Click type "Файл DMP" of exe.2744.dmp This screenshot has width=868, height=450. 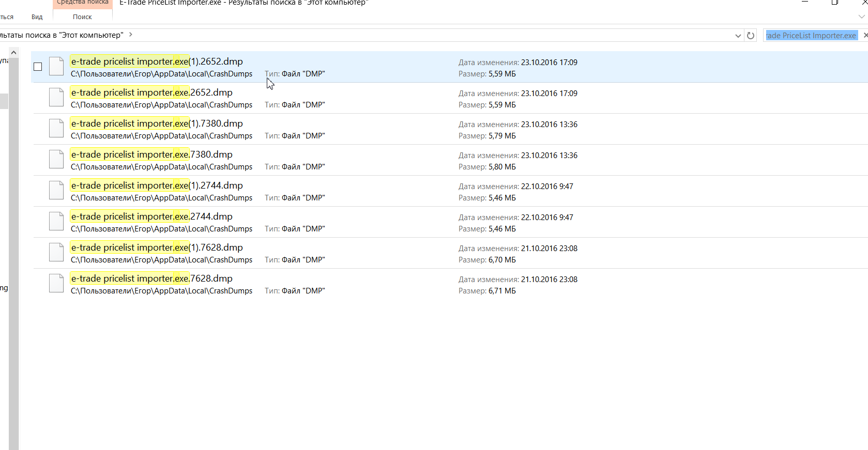point(303,229)
